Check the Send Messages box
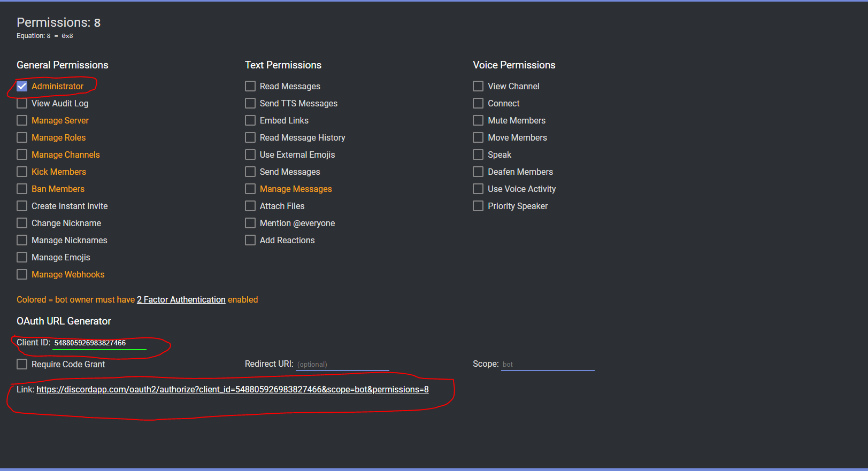Image resolution: width=868 pixels, height=471 pixels. coord(250,172)
